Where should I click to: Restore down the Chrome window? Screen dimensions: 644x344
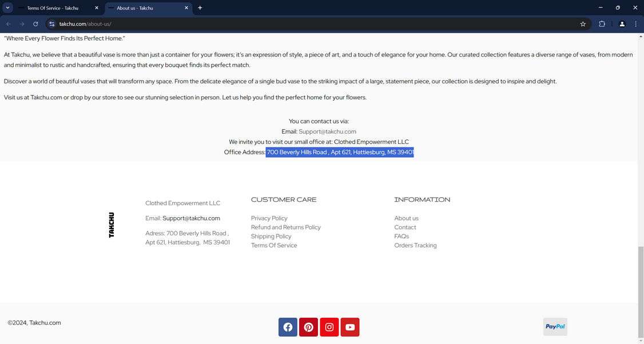pyautogui.click(x=618, y=8)
